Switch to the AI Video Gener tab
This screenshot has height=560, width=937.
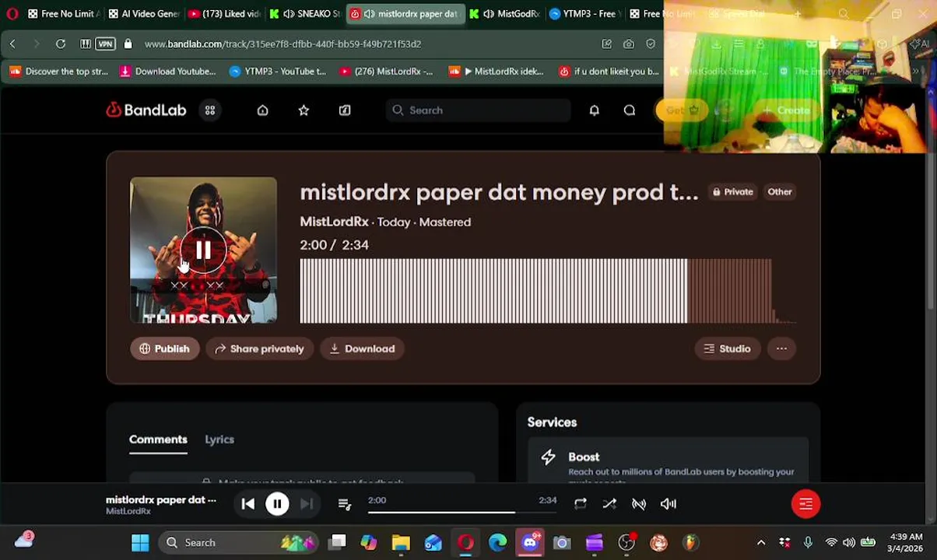click(x=144, y=13)
